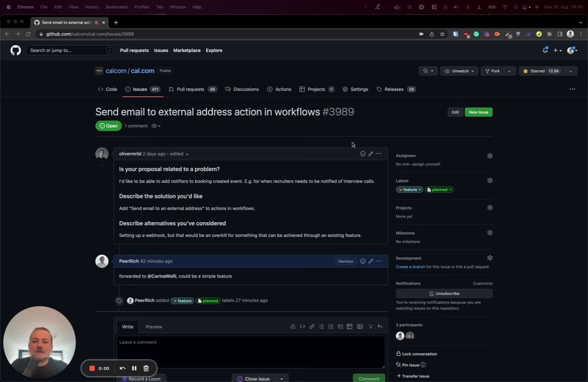The height and width of the screenshot is (382, 588).
Task: Open the pin repository dropdown
Action: point(428,71)
